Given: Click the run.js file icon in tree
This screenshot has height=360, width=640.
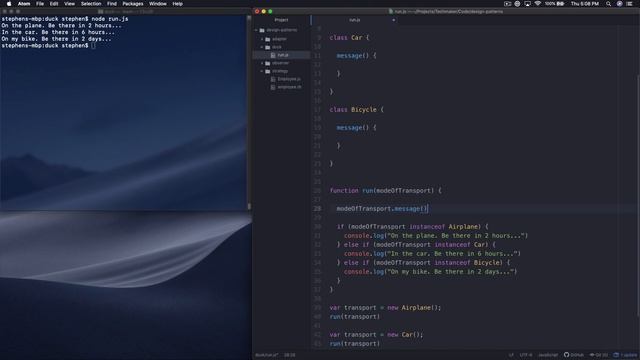Looking at the screenshot, I should point(273,55).
